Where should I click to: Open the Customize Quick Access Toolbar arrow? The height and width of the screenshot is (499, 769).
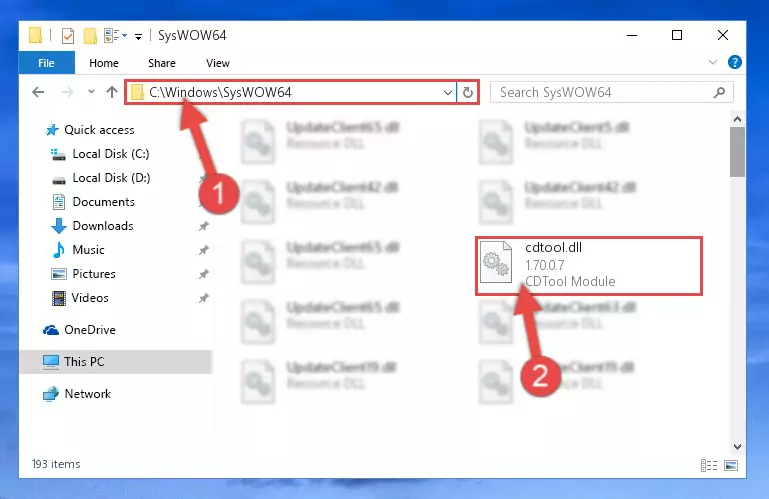point(139,36)
